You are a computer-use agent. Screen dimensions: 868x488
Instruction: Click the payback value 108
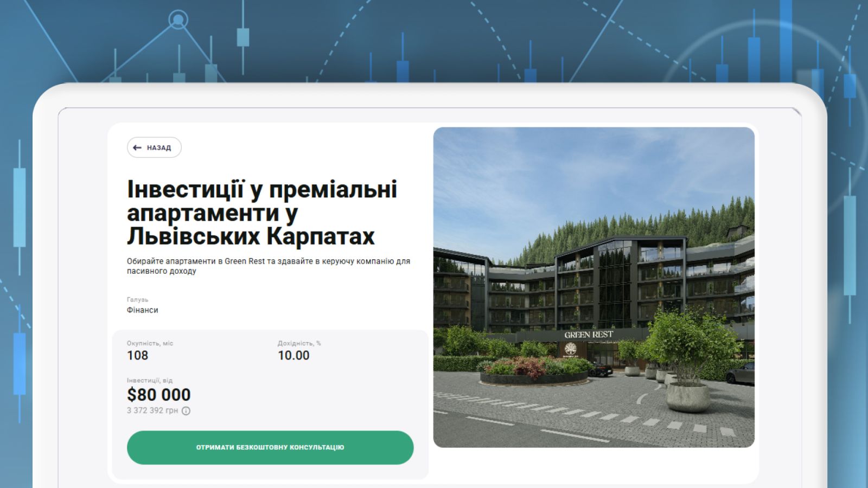137,355
